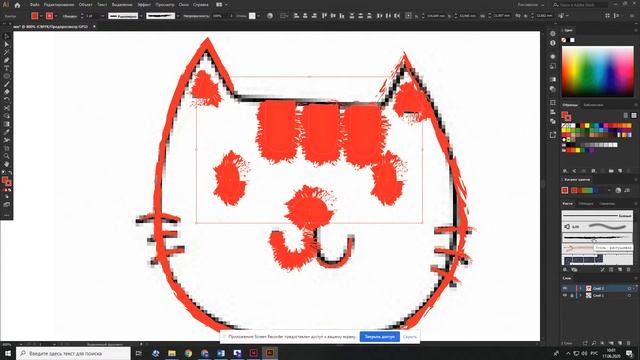Open graphic style dropdown in control bar
Image resolution: width=640 pixels, height=360 pixels.
pos(258,16)
